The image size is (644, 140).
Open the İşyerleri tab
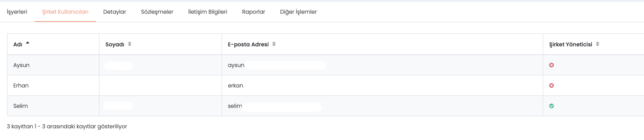pos(17,12)
